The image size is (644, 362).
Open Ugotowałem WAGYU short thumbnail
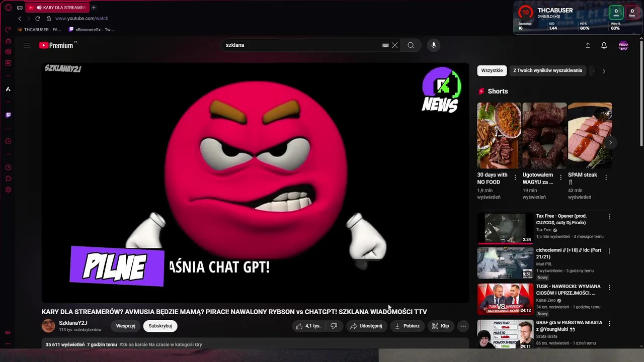pos(544,136)
